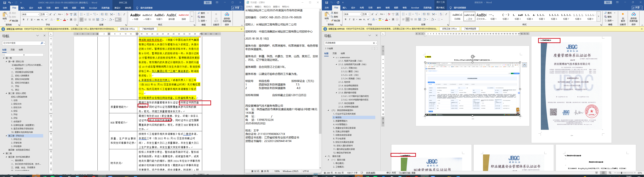
Task: Click Save to Baidu Netdisk icon, left Word
Action: [x=227, y=17]
